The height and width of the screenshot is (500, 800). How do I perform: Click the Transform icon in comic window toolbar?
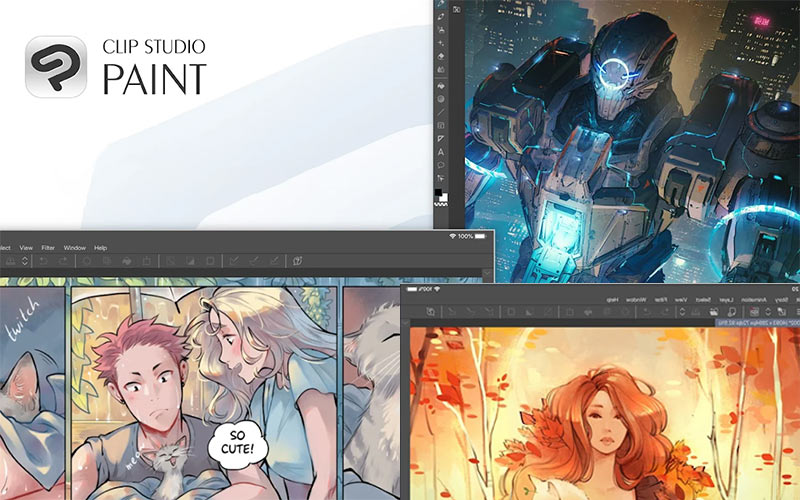tap(146, 261)
